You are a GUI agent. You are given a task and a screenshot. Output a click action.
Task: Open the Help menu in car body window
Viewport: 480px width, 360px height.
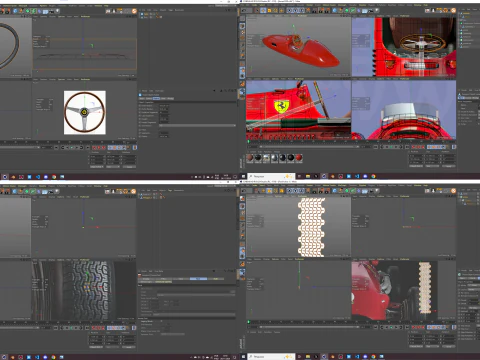425,5
